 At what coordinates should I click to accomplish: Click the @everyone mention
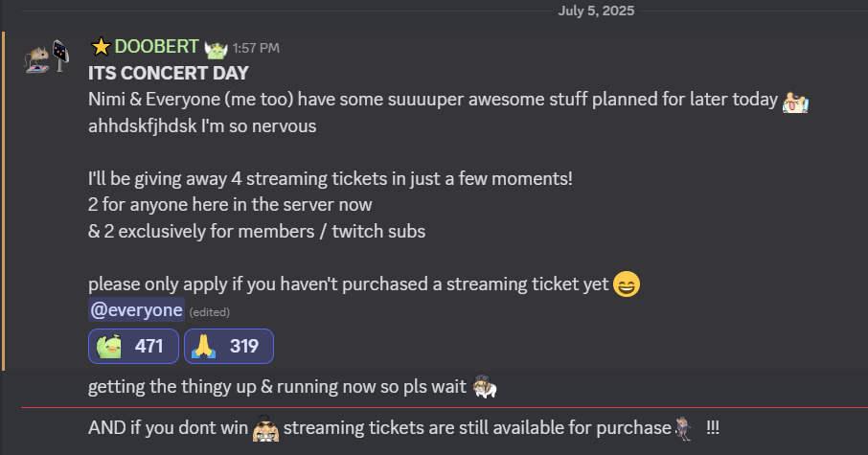pos(135,310)
